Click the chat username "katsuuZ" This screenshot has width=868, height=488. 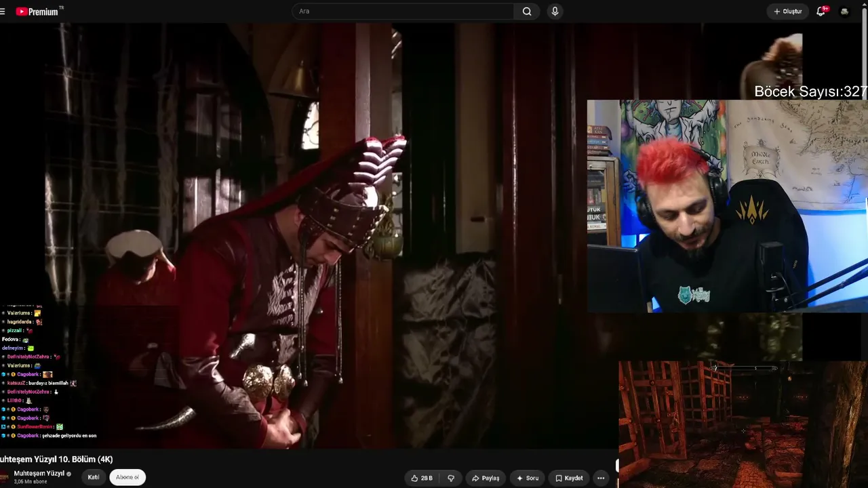click(16, 384)
